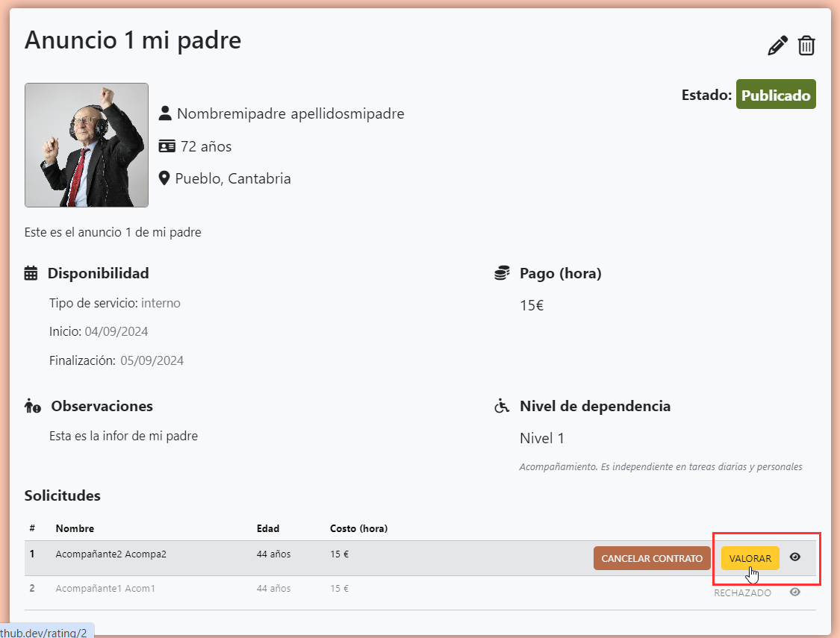
Task: Click the pencil icon to edit the ad
Action: 777,46
